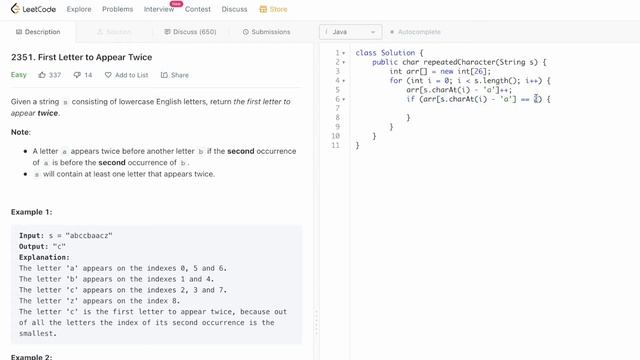Switch to the Solution tab
This screenshot has height=360, width=640.
[x=114, y=32]
